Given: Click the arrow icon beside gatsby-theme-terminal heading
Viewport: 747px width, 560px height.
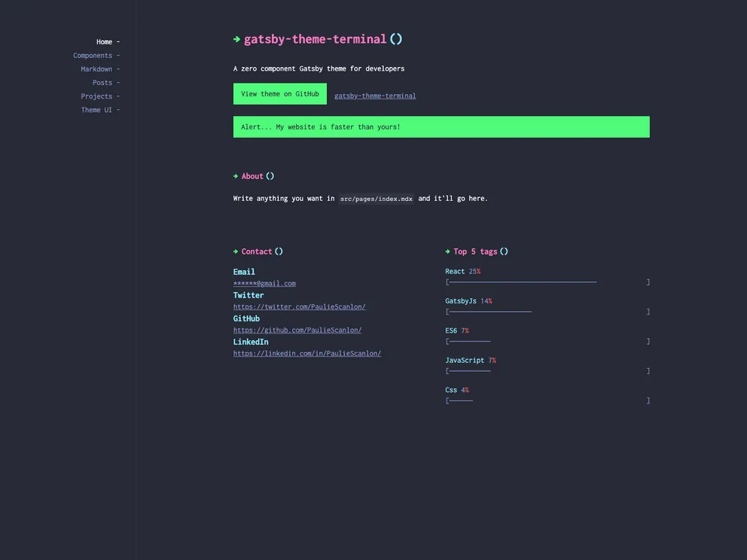Looking at the screenshot, I should [236, 38].
